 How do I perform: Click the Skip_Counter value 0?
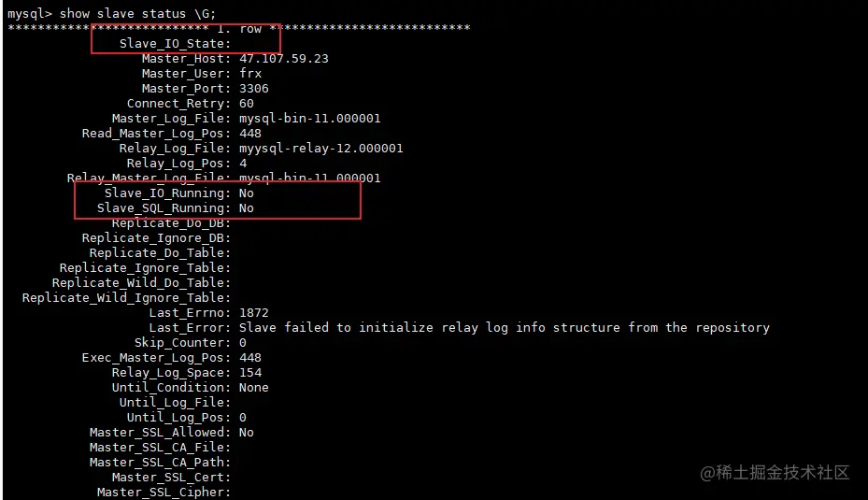(x=243, y=343)
